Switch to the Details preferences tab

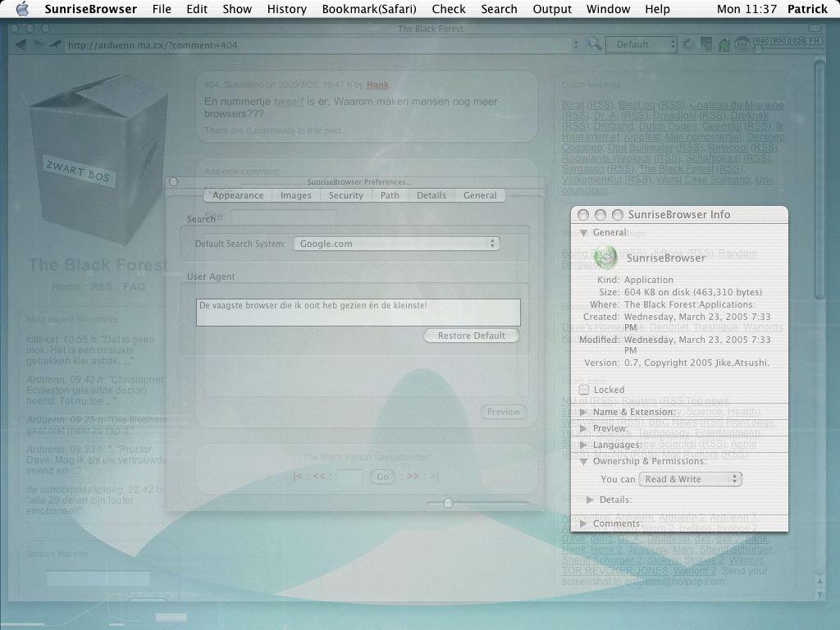coord(431,195)
